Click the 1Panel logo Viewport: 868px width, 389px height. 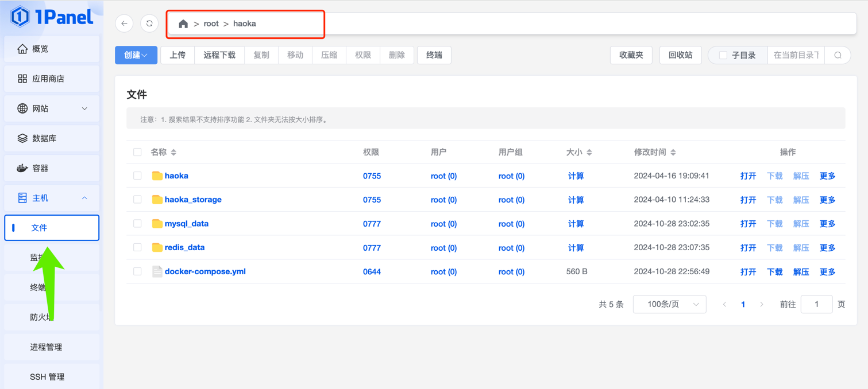point(52,17)
